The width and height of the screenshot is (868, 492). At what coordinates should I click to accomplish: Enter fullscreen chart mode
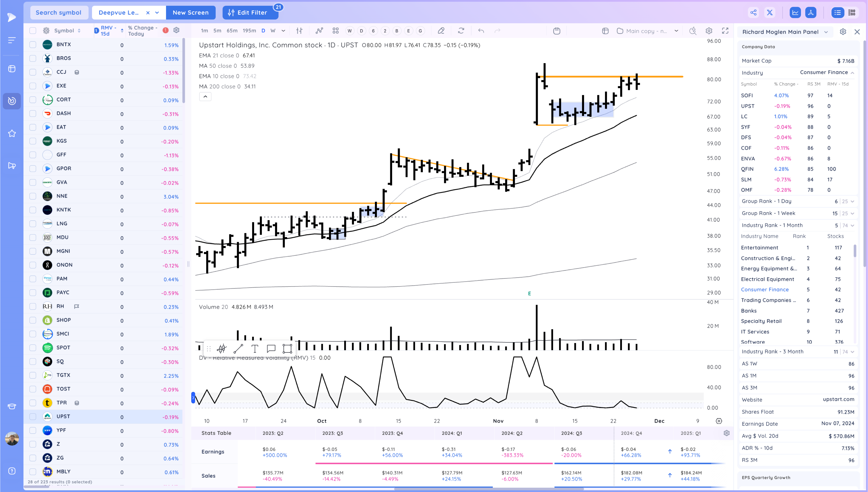pyautogui.click(x=725, y=31)
